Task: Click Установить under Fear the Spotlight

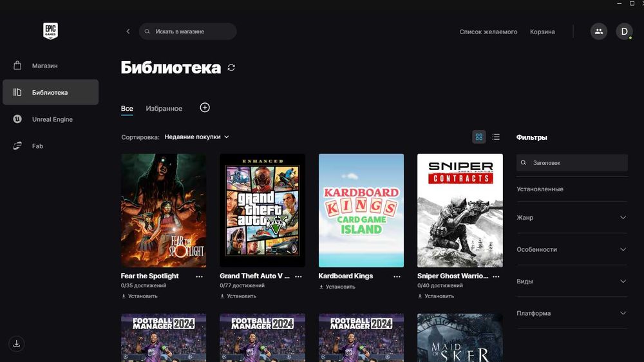Action: [x=139, y=296]
